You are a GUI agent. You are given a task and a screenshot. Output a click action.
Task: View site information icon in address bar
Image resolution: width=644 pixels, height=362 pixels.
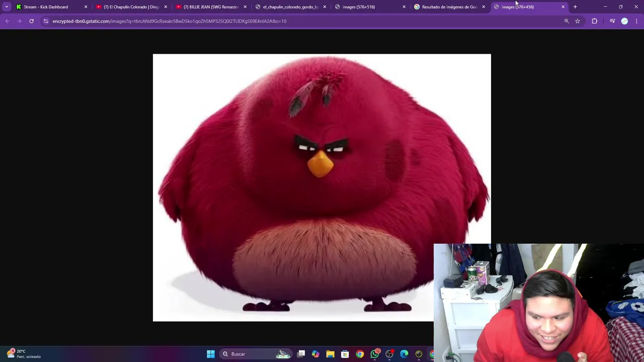[x=46, y=21]
